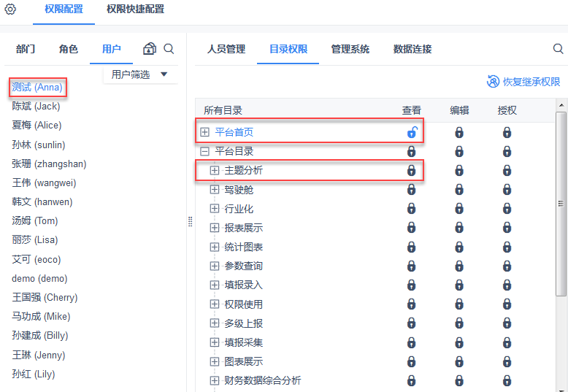
Task: Click 主题分析 view permission lock
Action: tap(412, 170)
